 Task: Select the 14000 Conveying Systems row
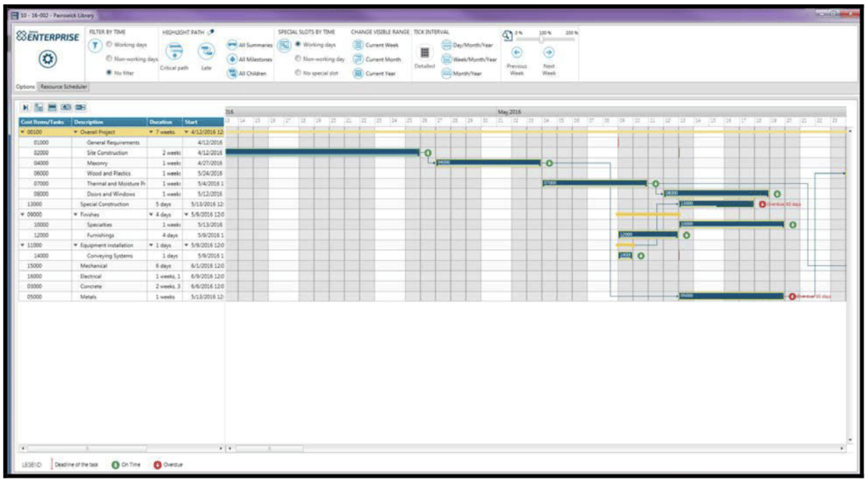point(121,256)
